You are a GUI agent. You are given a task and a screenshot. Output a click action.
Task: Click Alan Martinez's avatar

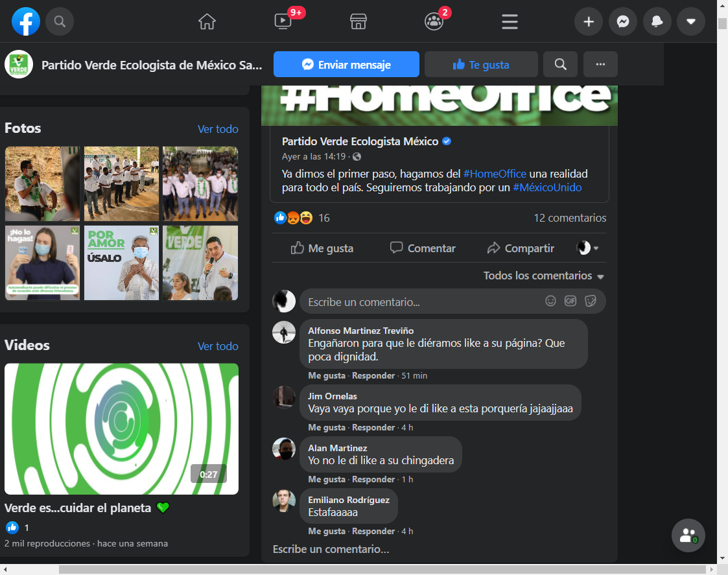tap(284, 449)
